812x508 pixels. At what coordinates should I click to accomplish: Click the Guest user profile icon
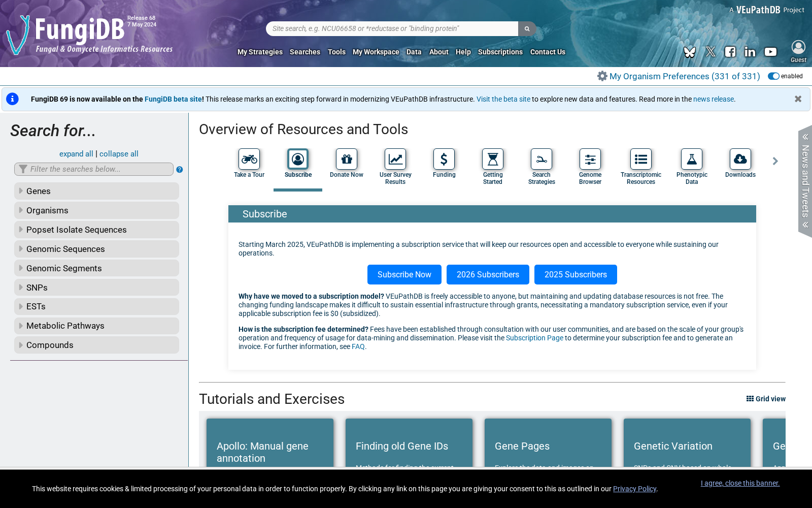click(x=798, y=47)
